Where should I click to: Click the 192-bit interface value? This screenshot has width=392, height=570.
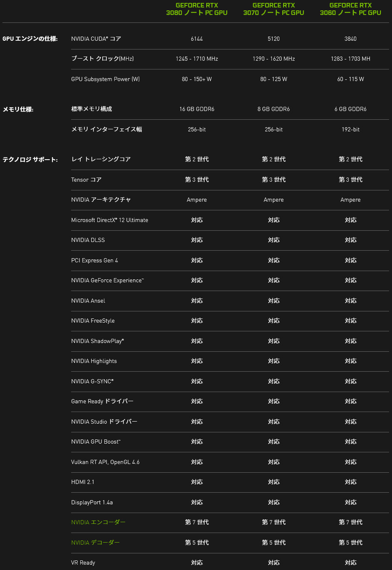[350, 129]
